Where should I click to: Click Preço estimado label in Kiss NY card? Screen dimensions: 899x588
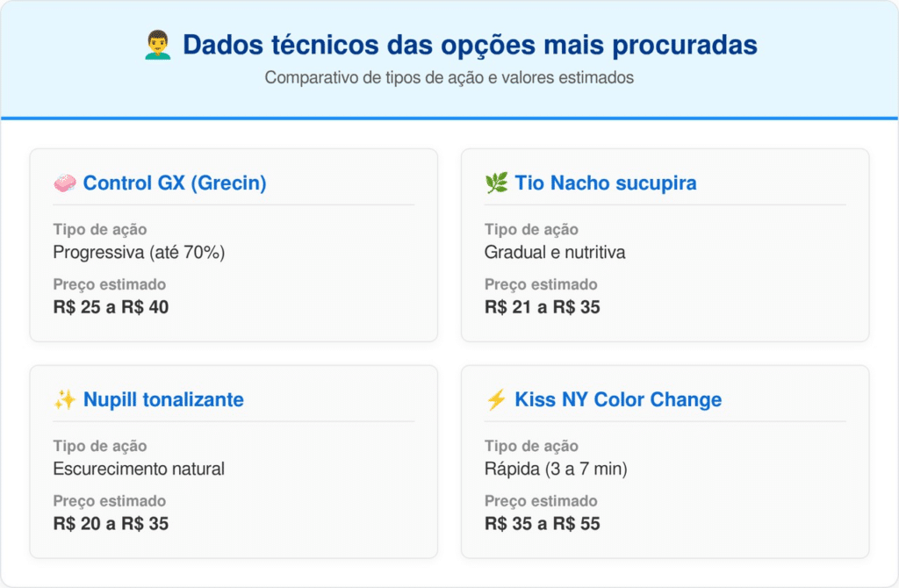pyautogui.click(x=541, y=501)
